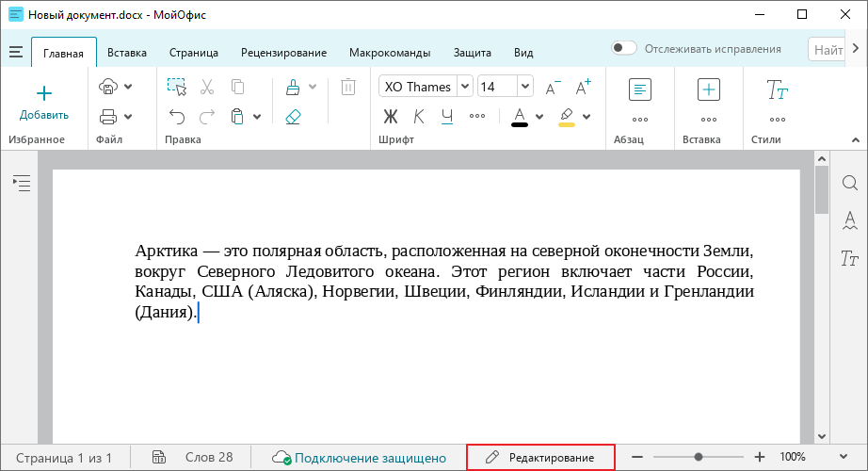Click the word Арктика in document

167,251
